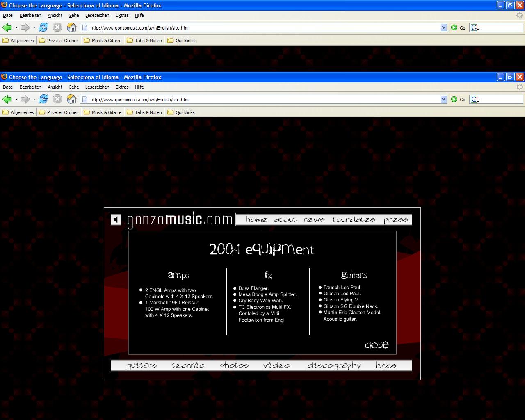Screen dimensions: 525x420
Task: Expand Forward history dropdown in upper window
Action: point(34,28)
